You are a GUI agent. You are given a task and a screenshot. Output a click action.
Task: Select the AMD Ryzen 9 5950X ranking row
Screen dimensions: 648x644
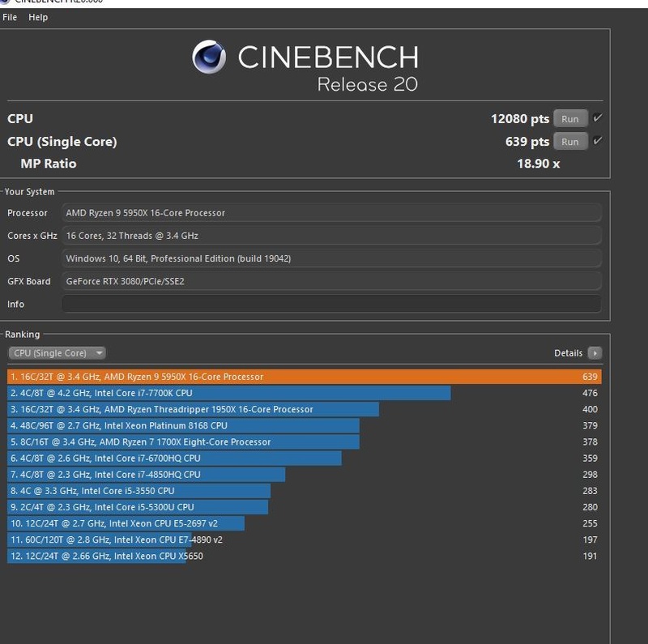[305, 377]
